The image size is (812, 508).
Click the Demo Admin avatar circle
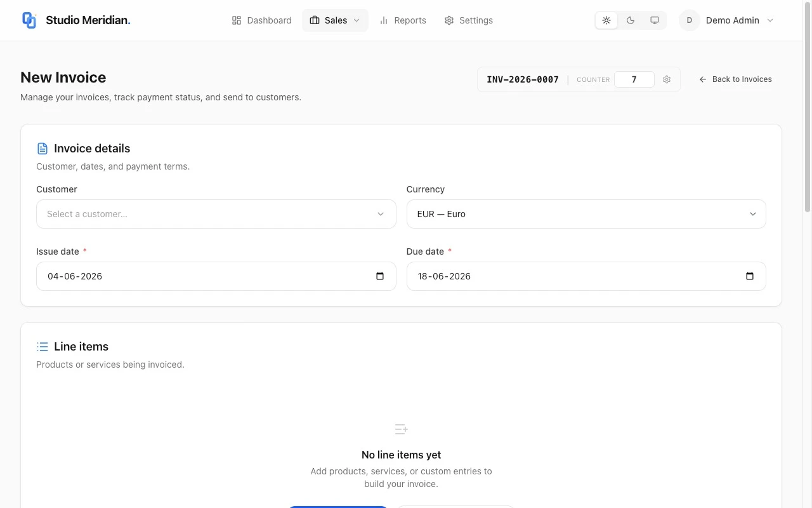(x=689, y=20)
